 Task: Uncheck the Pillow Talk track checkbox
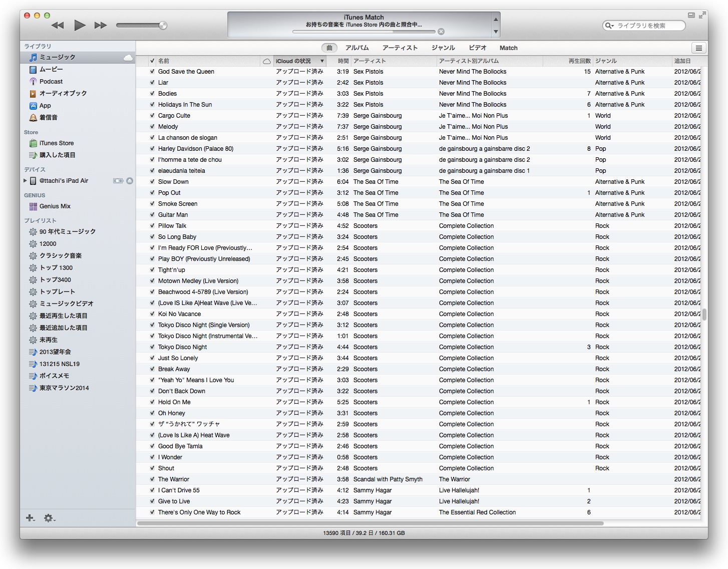click(152, 226)
